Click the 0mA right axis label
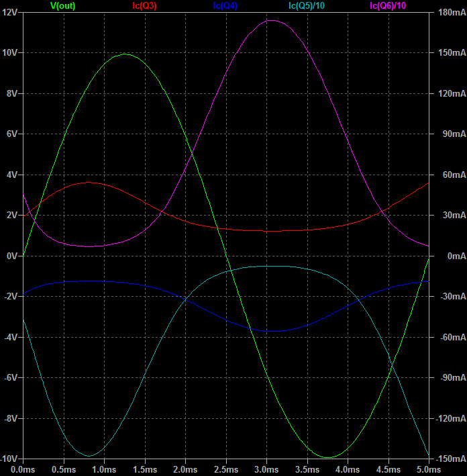 456,256
